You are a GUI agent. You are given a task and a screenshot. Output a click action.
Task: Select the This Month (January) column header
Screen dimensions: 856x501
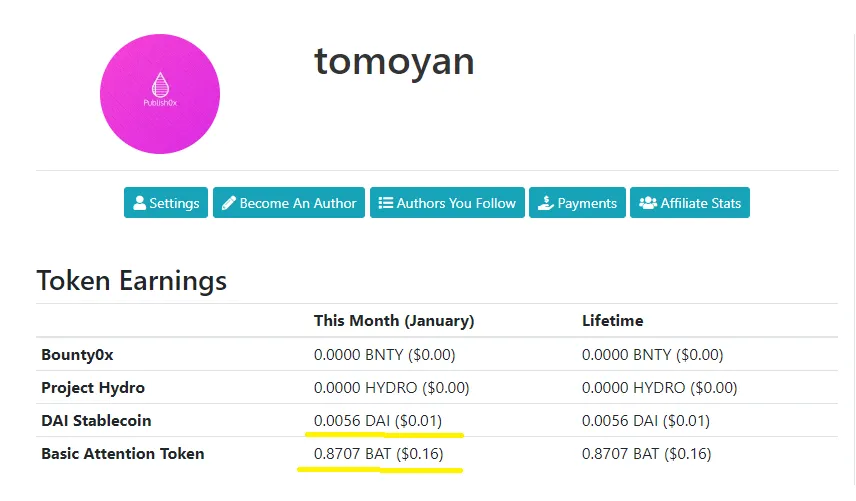[394, 320]
